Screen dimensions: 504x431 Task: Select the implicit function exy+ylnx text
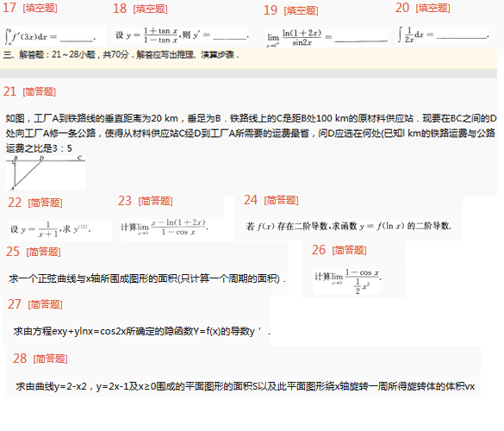tap(142, 331)
